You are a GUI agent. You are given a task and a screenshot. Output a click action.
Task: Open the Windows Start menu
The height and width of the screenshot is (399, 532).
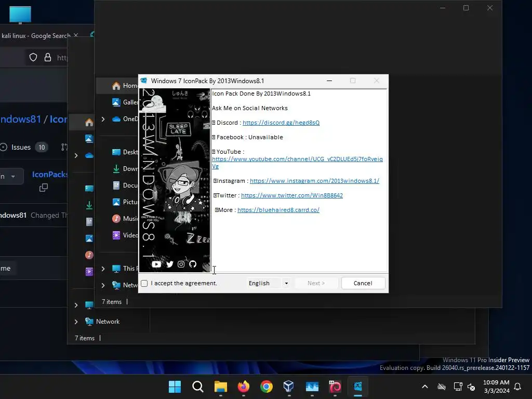click(175, 387)
